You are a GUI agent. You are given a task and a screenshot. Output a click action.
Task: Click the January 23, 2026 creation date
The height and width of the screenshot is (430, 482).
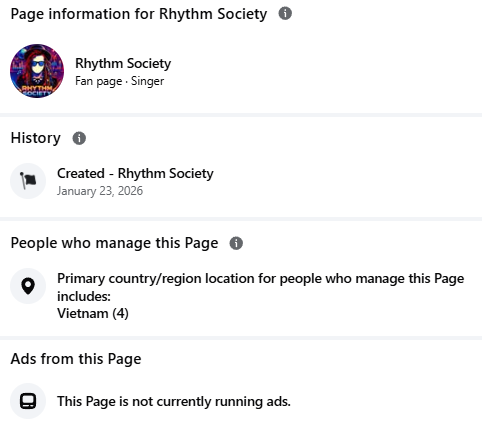tap(100, 191)
